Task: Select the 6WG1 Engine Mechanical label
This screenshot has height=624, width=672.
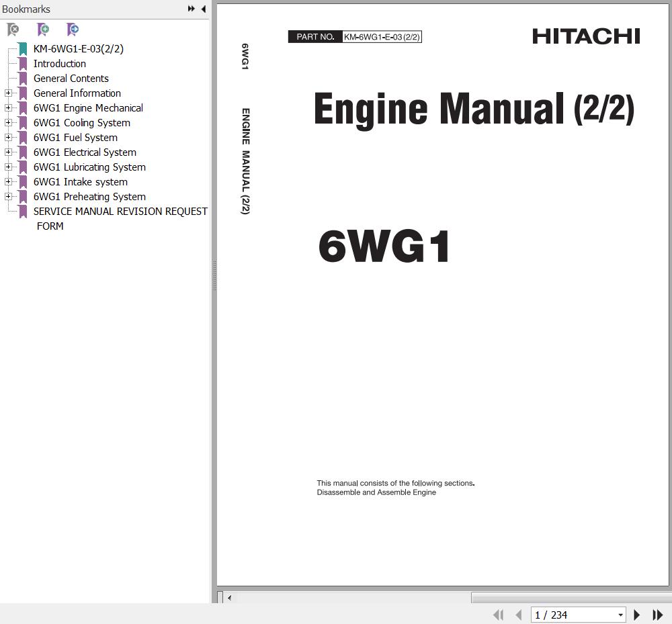Action: click(88, 108)
